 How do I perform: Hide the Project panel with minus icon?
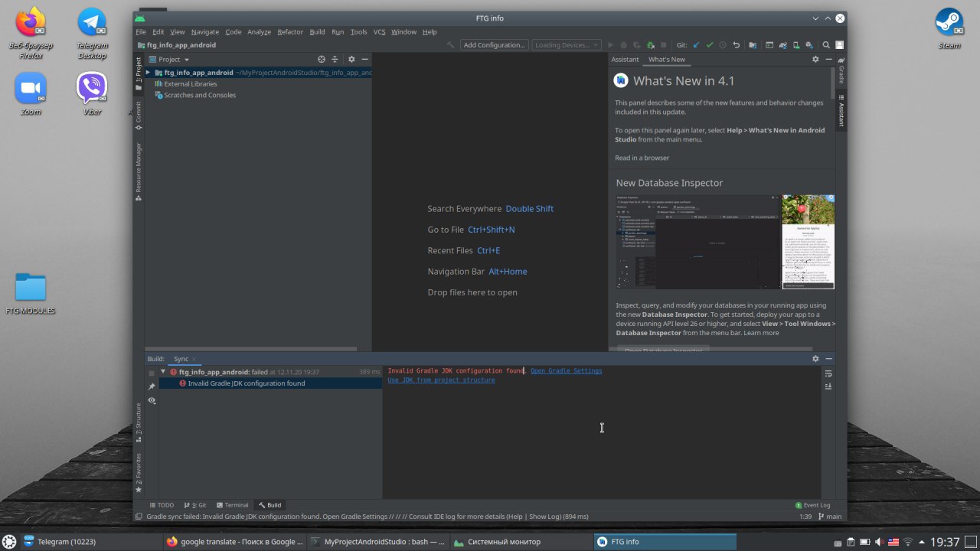click(364, 59)
